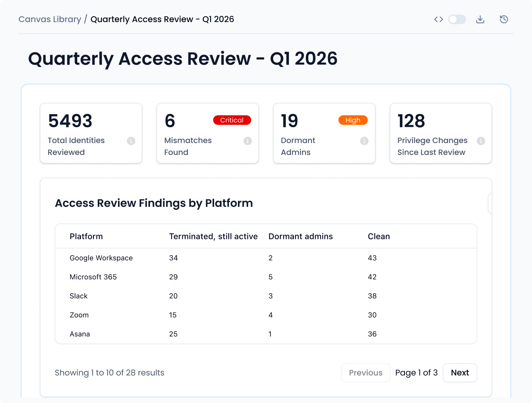Sort by Dormant admins column header

coord(300,237)
